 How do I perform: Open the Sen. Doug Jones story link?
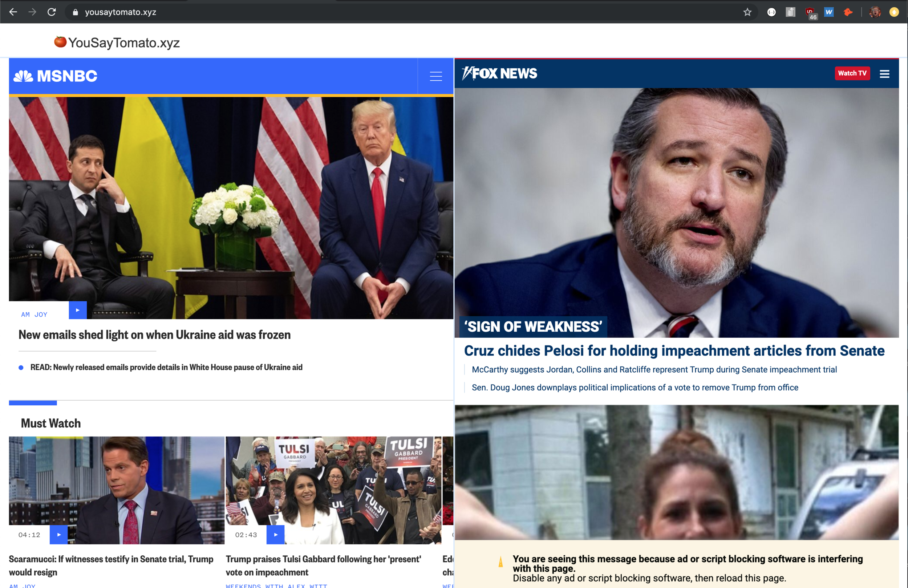(x=635, y=387)
